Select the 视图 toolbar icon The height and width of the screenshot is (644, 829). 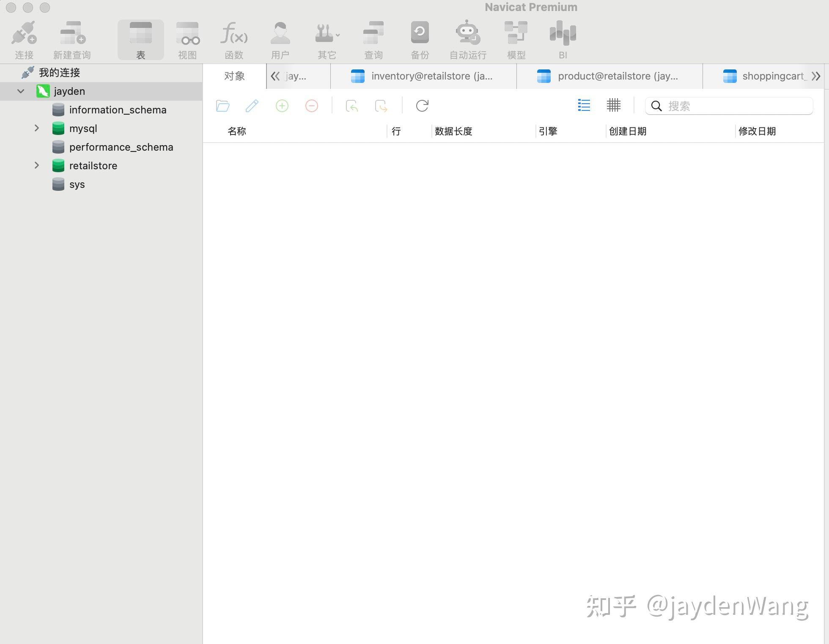pos(187,38)
